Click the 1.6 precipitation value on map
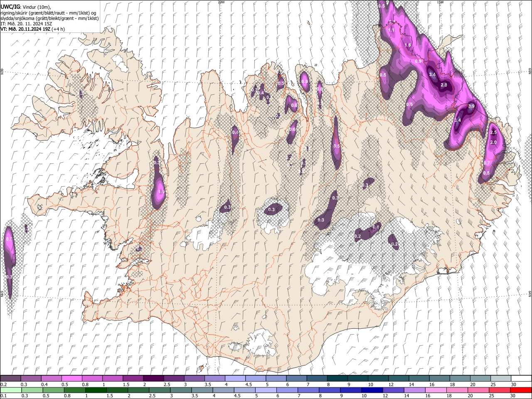Image resolution: width=532 pixels, height=399 pixels. click(408, 45)
